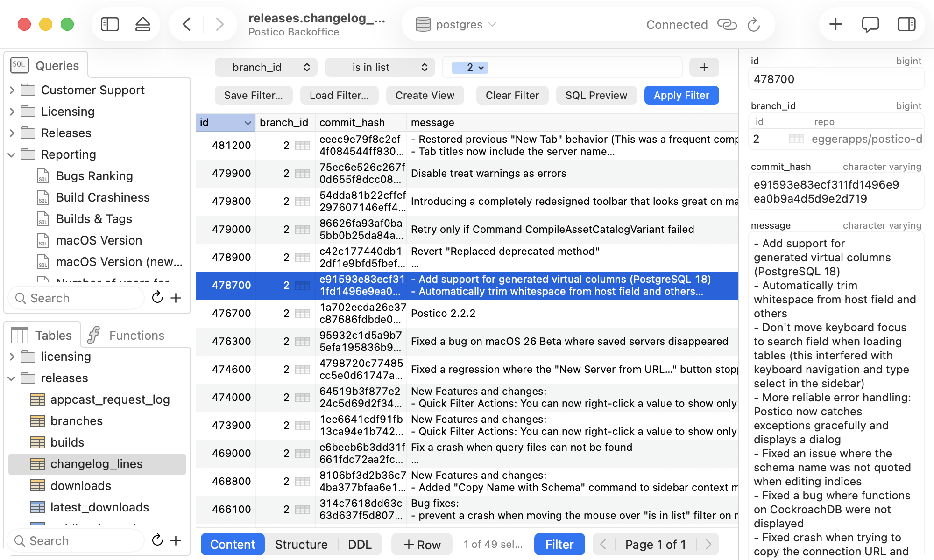Collapse the Reporting folder
Image resolution: width=934 pixels, height=560 pixels.
pyautogui.click(x=12, y=154)
